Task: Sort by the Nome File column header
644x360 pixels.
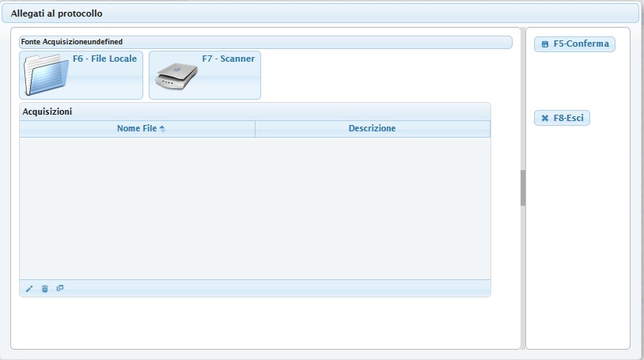Action: pos(137,128)
